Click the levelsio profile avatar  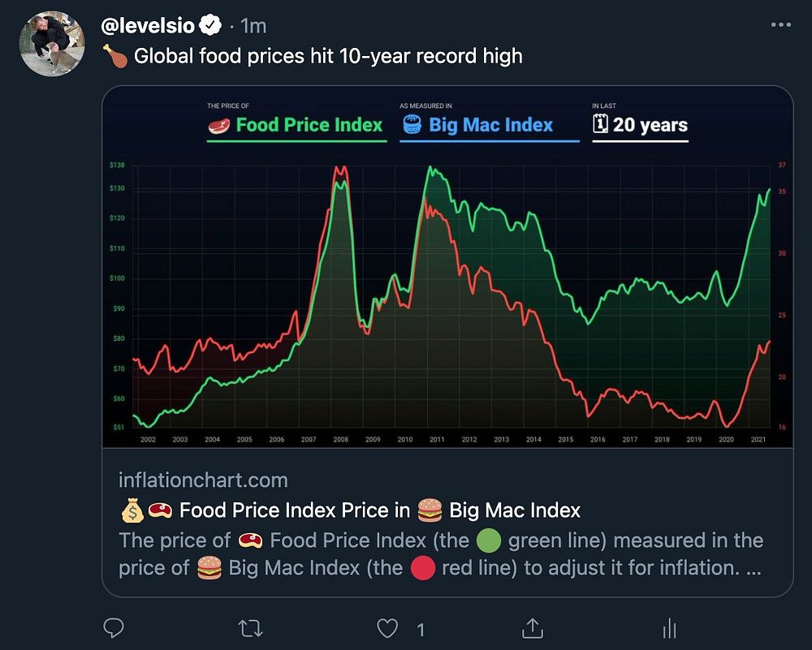pyautogui.click(x=52, y=44)
